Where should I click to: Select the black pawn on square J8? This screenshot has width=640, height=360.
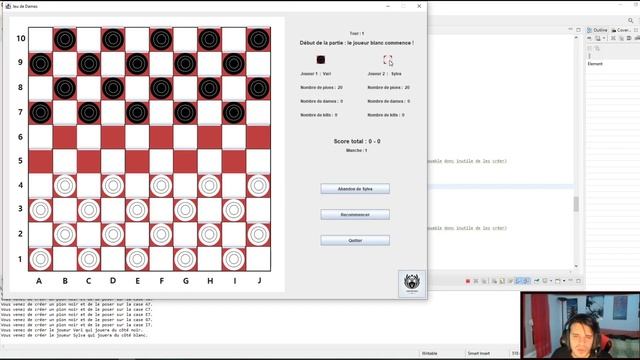pos(258,88)
